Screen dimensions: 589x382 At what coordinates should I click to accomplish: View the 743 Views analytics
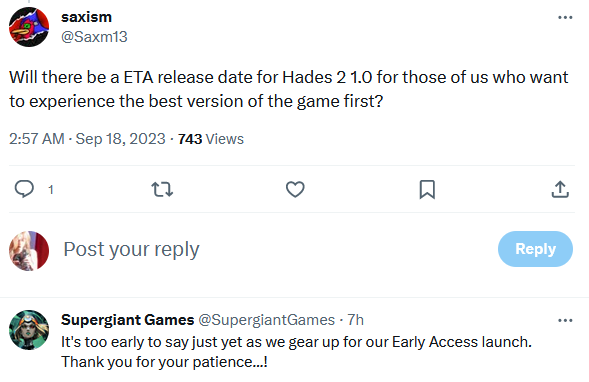(x=211, y=139)
